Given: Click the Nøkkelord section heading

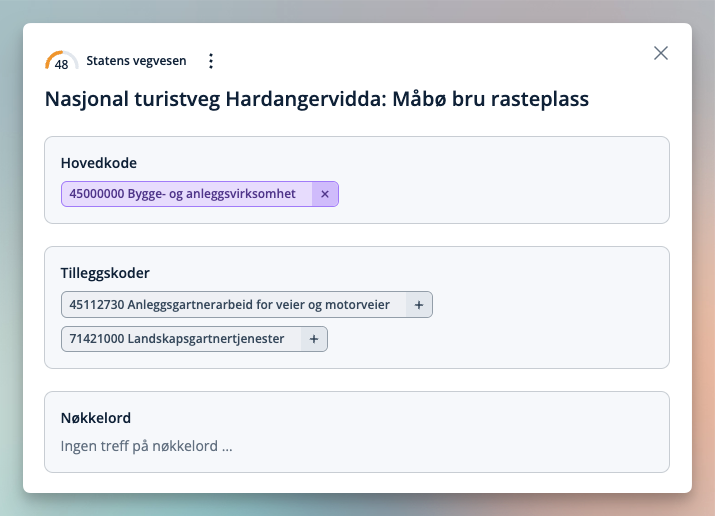Looking at the screenshot, I should click(96, 418).
